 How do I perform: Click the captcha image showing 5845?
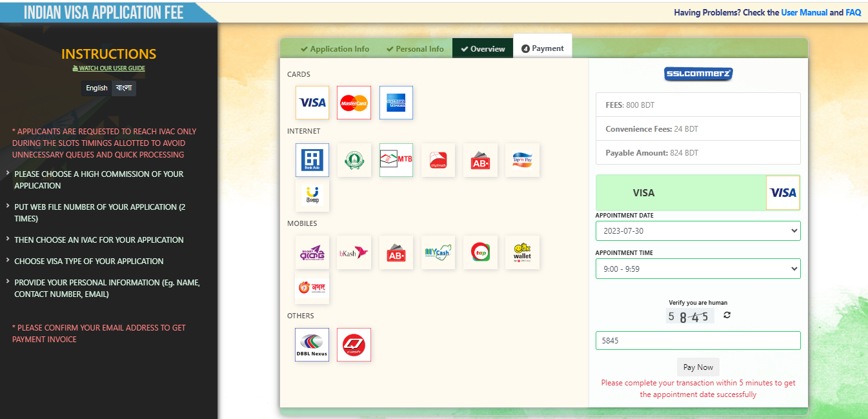689,316
